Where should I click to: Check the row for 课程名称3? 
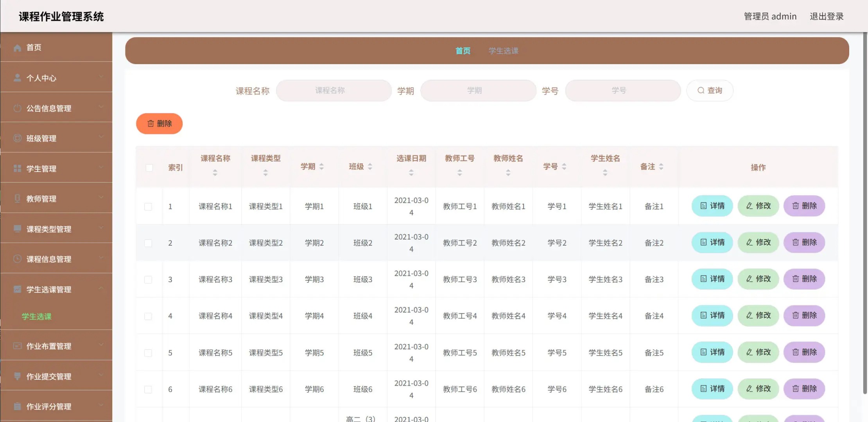[x=148, y=280]
